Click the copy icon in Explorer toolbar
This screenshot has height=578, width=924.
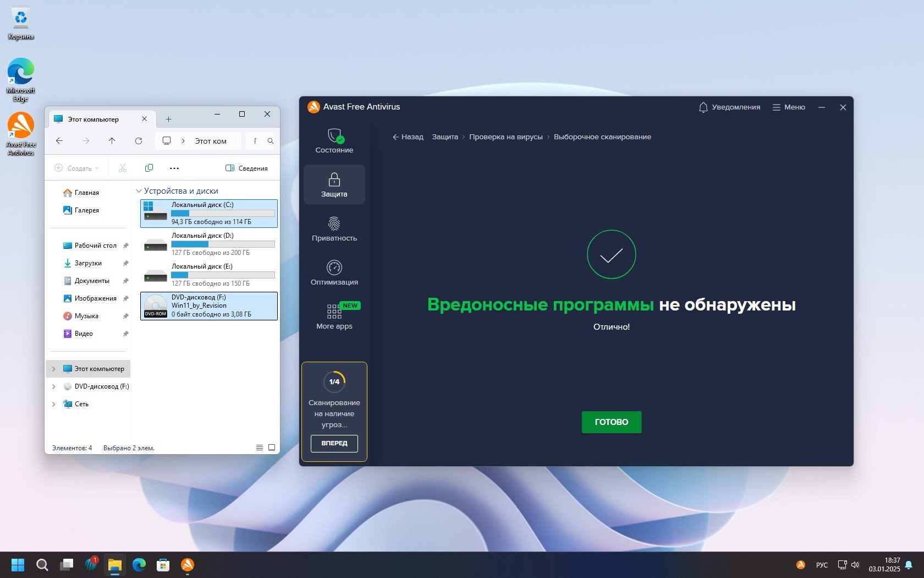(148, 168)
